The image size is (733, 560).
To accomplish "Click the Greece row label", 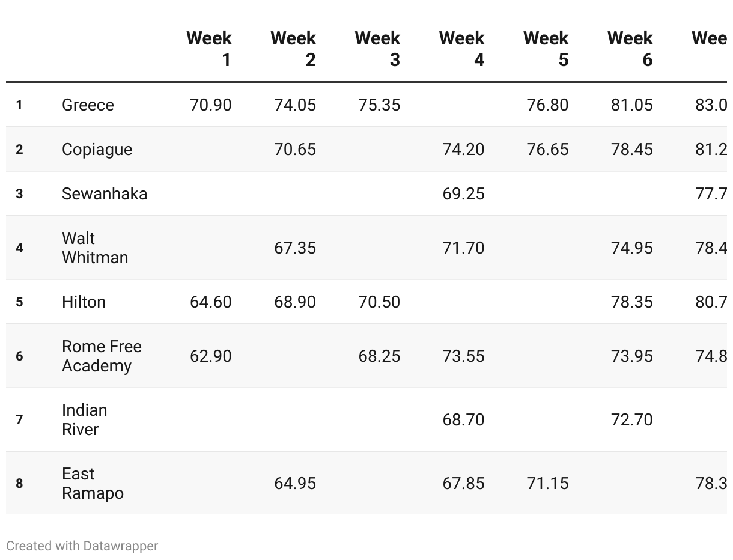I will (88, 105).
